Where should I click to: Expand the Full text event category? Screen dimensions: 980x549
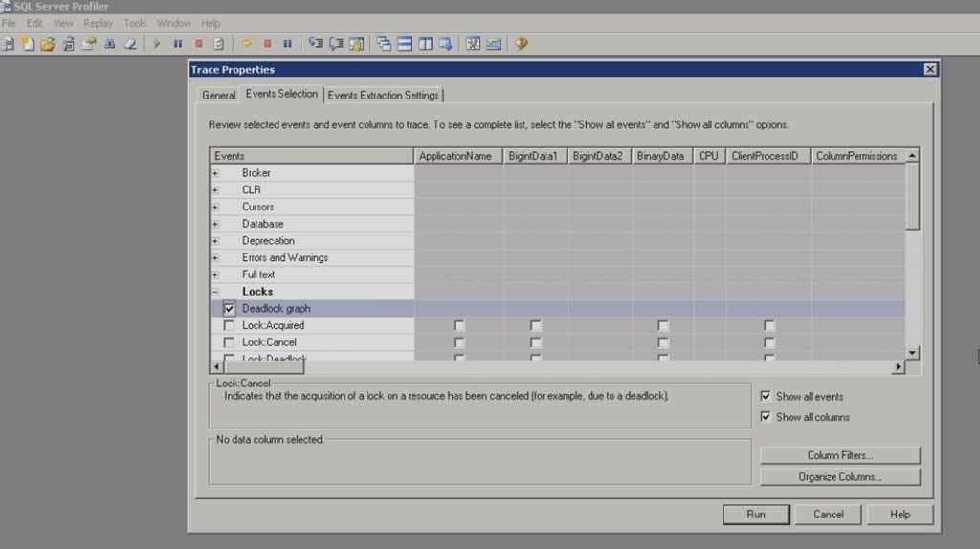pyautogui.click(x=215, y=274)
